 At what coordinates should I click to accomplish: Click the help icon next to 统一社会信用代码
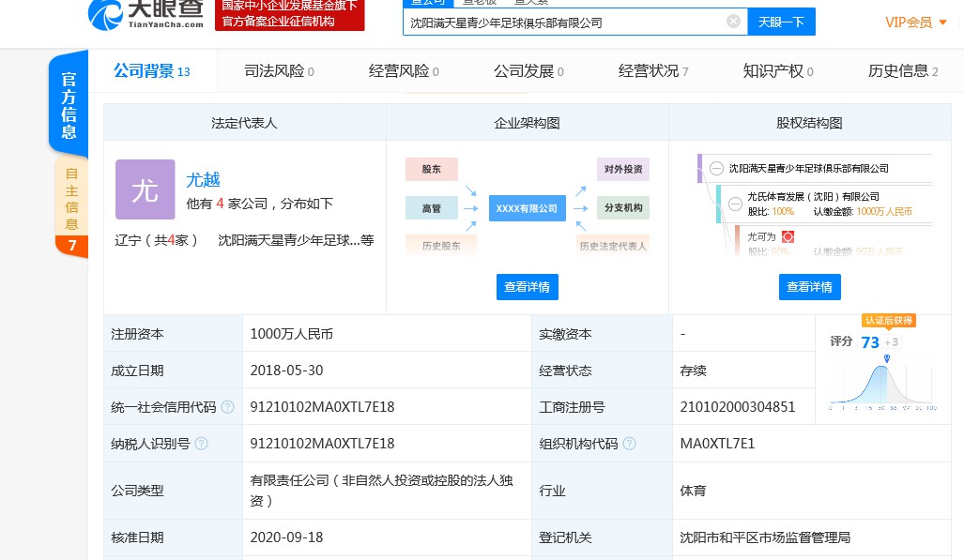coord(227,407)
